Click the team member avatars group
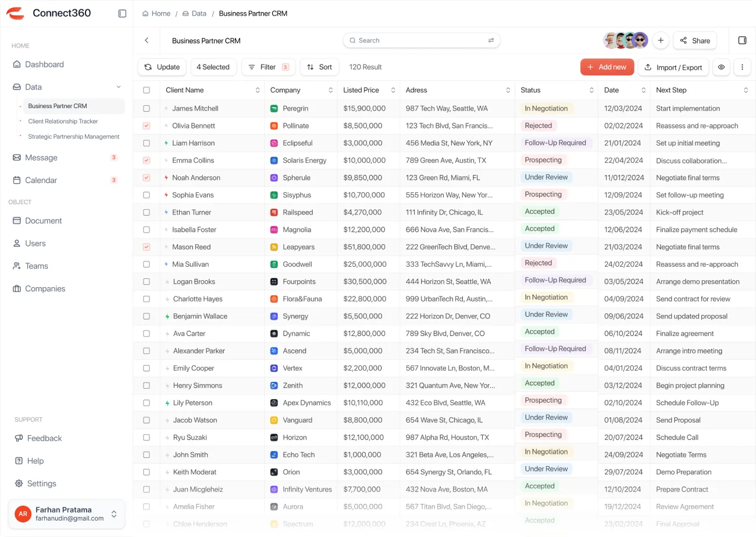The image size is (756, 537). click(626, 40)
